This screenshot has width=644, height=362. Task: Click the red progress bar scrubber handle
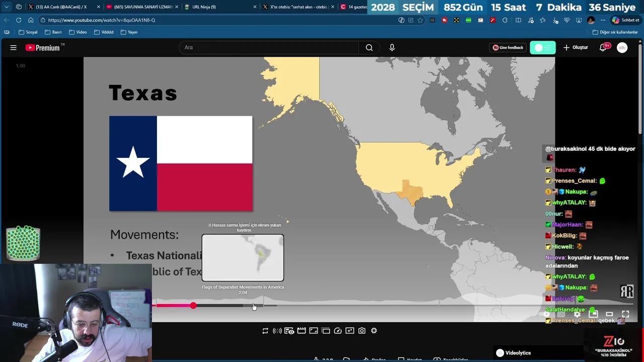[193, 306]
